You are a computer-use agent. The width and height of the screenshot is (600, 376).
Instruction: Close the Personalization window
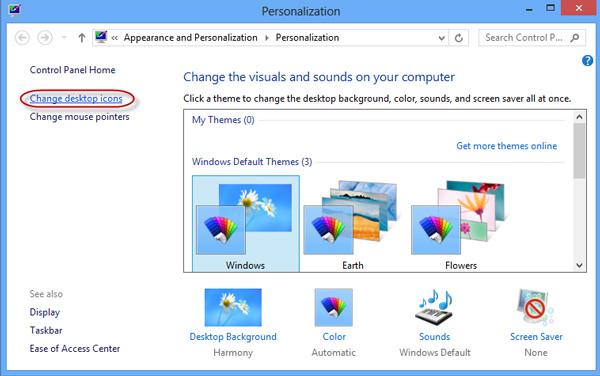pyautogui.click(x=579, y=8)
